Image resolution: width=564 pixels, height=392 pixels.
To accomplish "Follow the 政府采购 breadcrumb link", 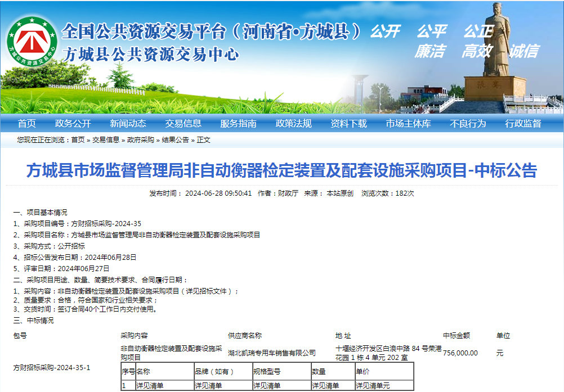I will pos(141,140).
